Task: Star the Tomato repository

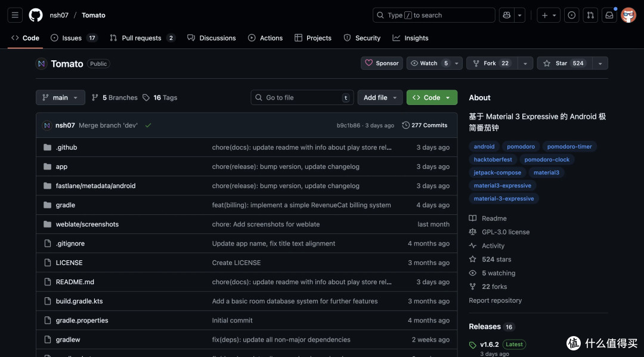Action: pyautogui.click(x=564, y=63)
